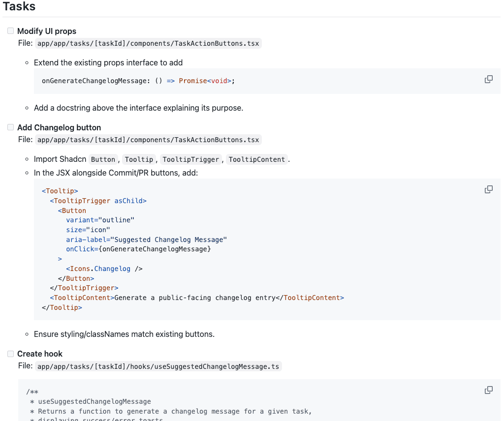
Task: Click the useSuggestedChangelogMessage.ts file path
Action: (x=158, y=366)
